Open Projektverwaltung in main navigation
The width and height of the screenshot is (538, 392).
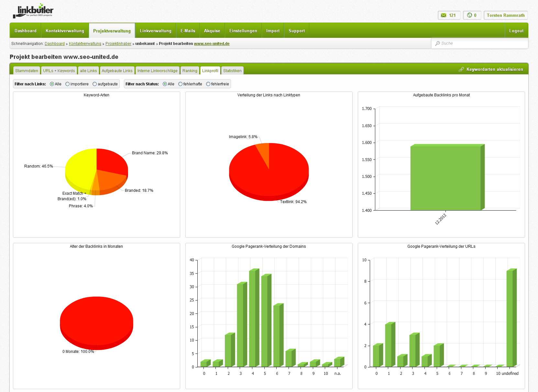112,31
